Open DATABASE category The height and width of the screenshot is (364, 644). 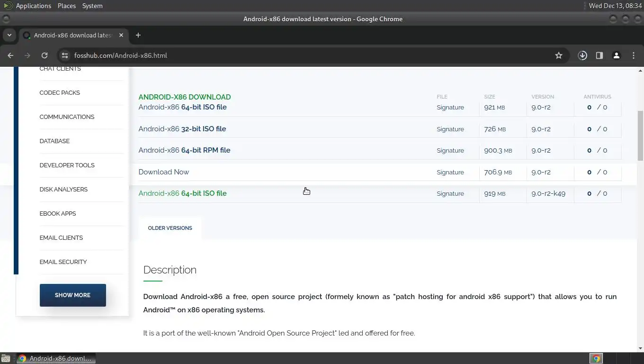point(54,141)
